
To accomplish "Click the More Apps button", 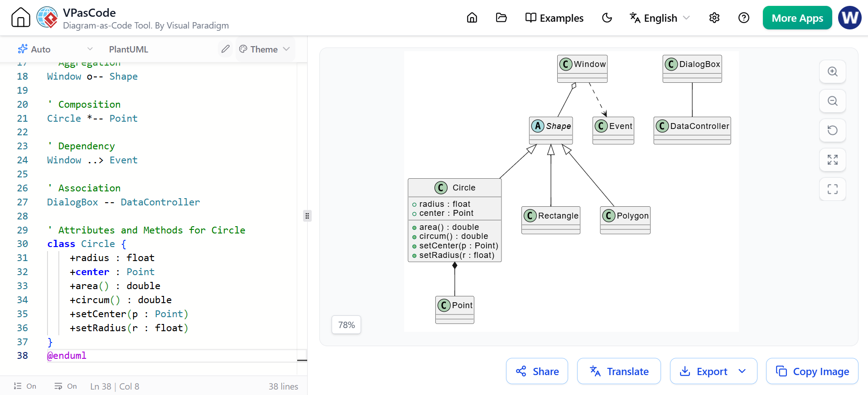I will coord(797,18).
